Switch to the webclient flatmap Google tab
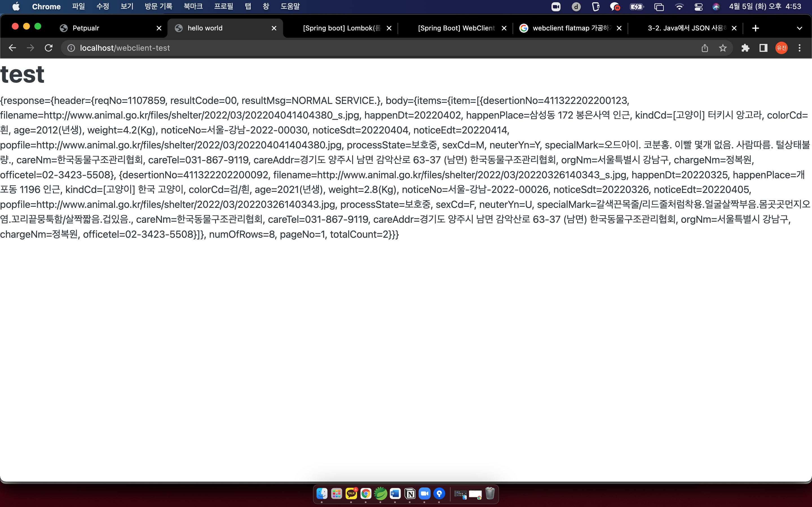812x507 pixels. click(x=570, y=28)
